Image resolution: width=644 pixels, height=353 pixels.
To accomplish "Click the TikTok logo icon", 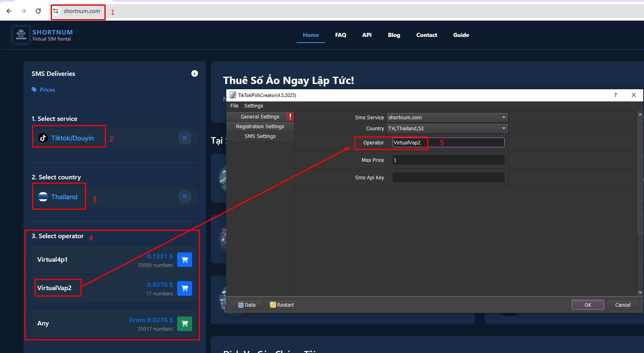I will tap(43, 138).
